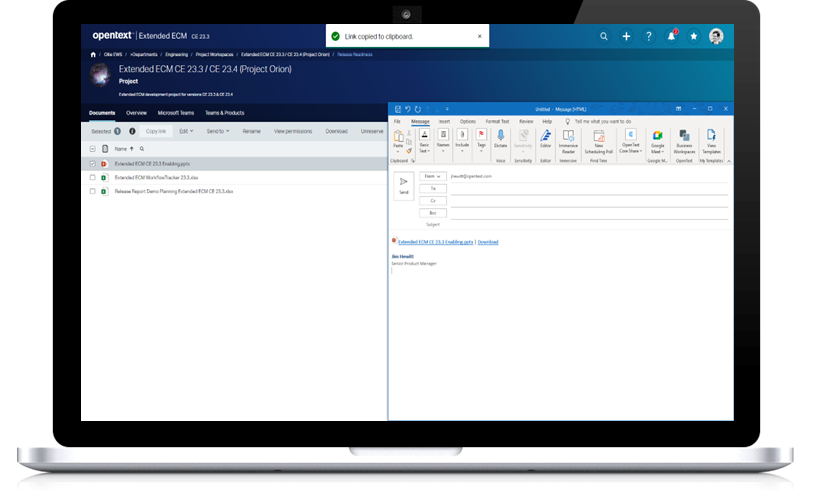The height and width of the screenshot is (499, 813).
Task: Check Extended ECM WorkflowTracker 23.3.xlsx checkbox
Action: tap(92, 177)
